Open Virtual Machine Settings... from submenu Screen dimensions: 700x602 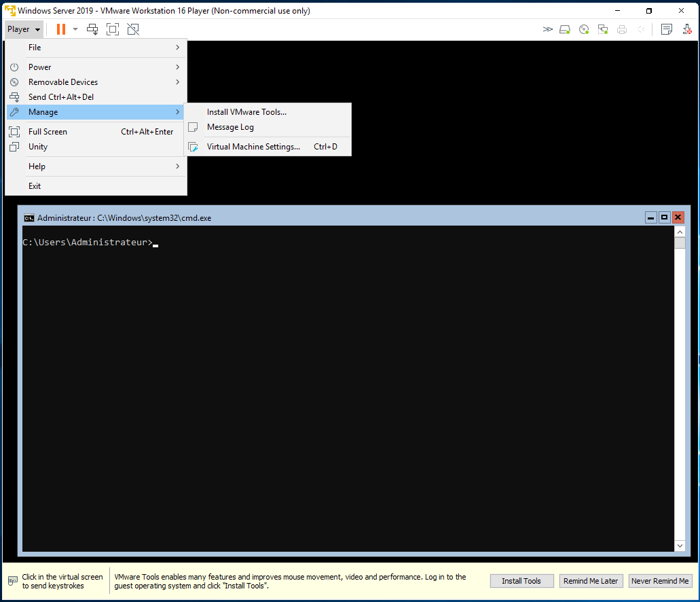click(x=268, y=147)
